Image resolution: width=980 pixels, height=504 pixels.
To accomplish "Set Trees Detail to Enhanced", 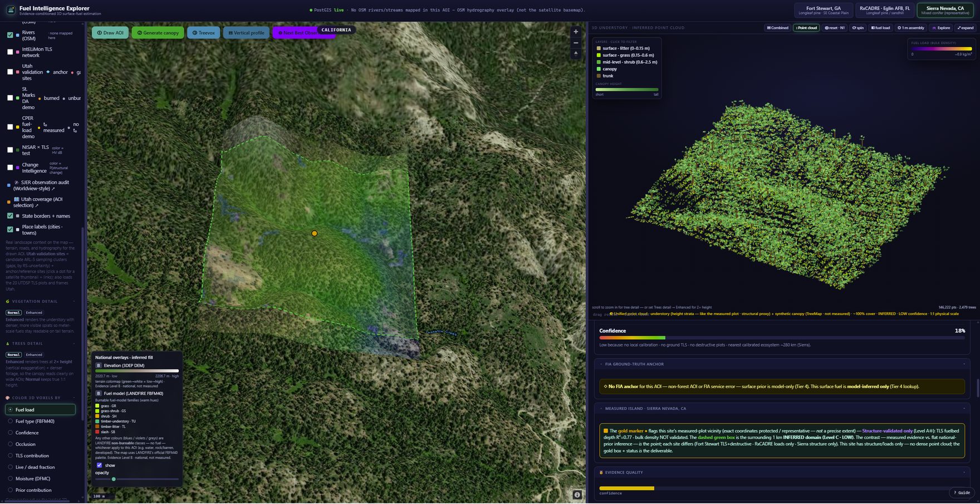I will tap(33, 355).
